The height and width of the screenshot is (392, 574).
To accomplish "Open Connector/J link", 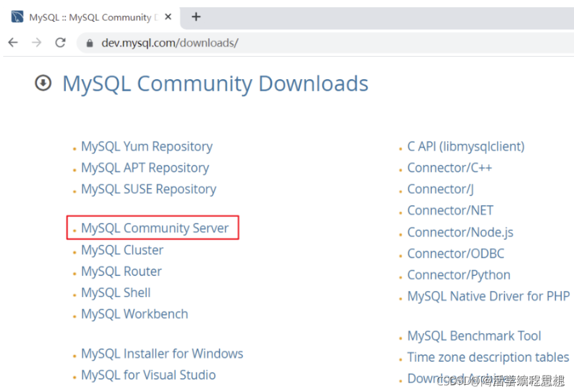I will [440, 189].
